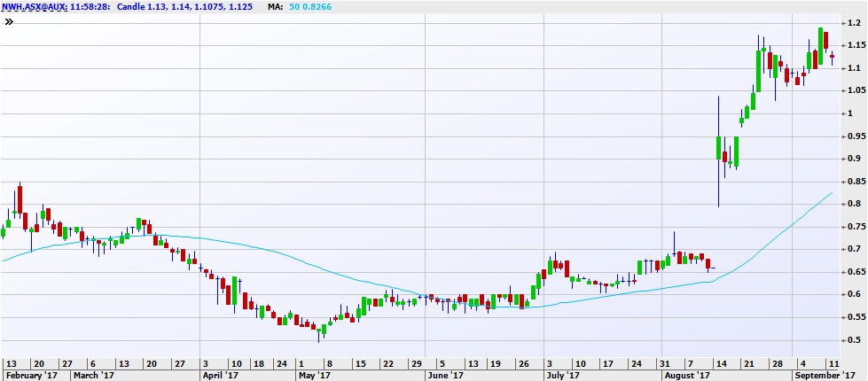
Task: Click the date tick labeled 18
Action: tap(259, 364)
